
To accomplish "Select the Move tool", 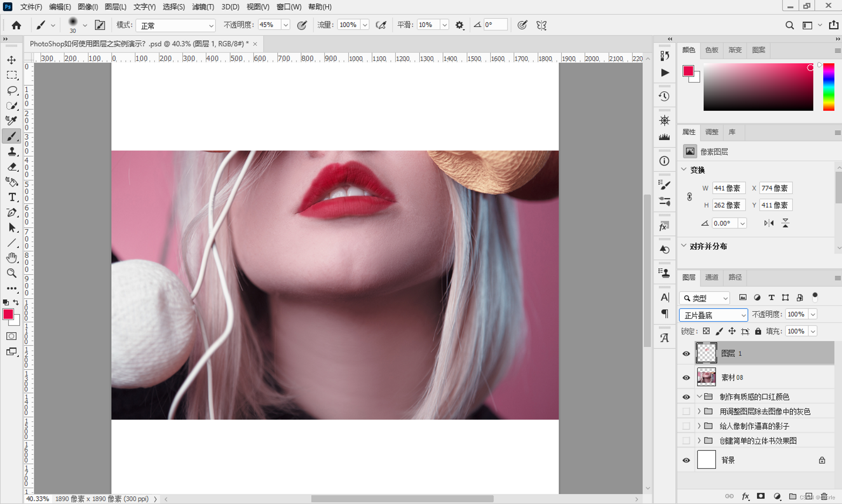I will pyautogui.click(x=12, y=60).
